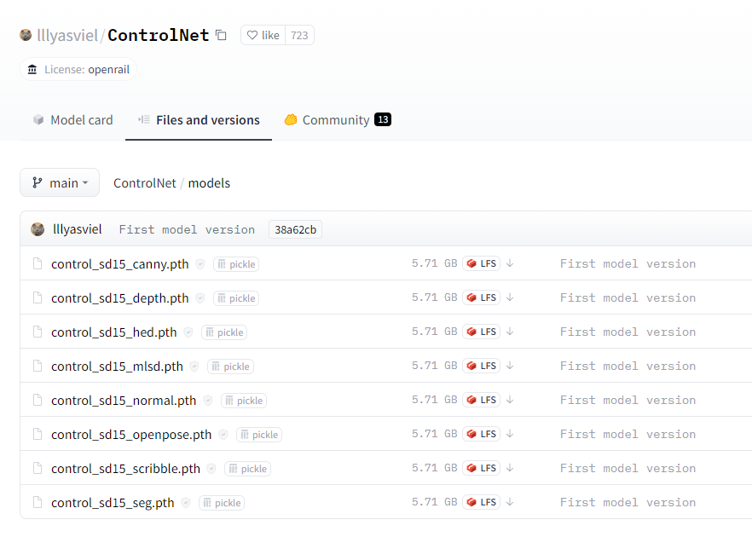Open the main branch dropdown
The width and height of the screenshot is (752, 560).
pos(60,182)
